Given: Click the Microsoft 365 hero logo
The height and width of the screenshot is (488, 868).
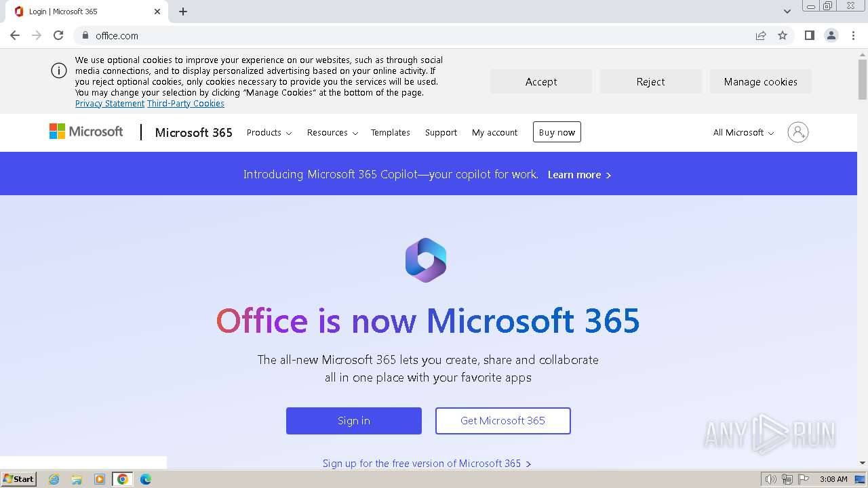Looking at the screenshot, I should point(426,260).
